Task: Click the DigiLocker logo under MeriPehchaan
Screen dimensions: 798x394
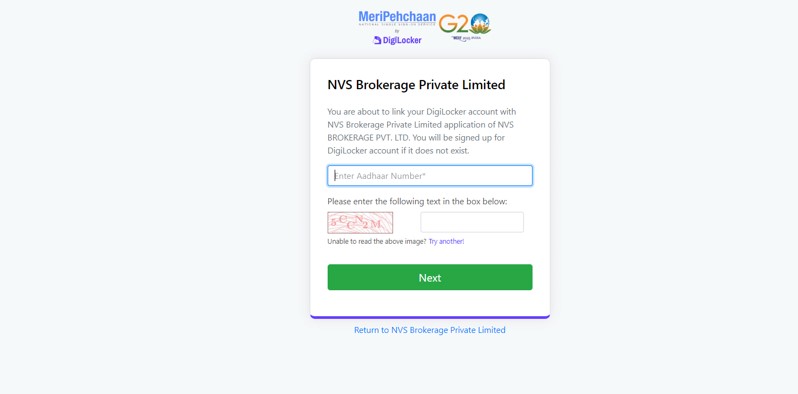Action: (397, 40)
